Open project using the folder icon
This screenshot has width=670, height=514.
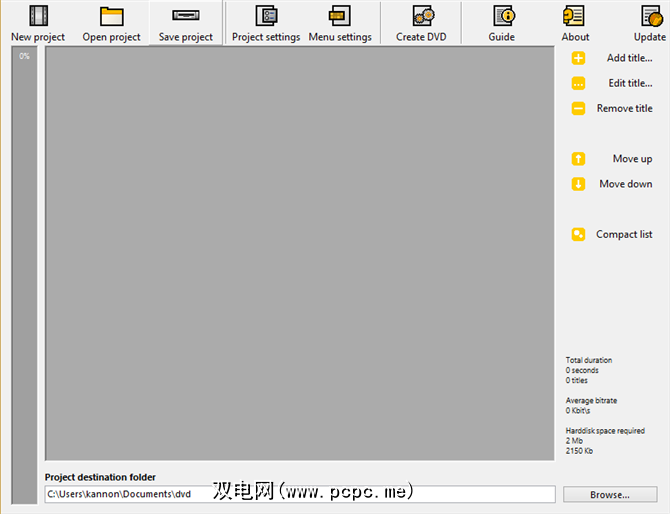tap(112, 16)
